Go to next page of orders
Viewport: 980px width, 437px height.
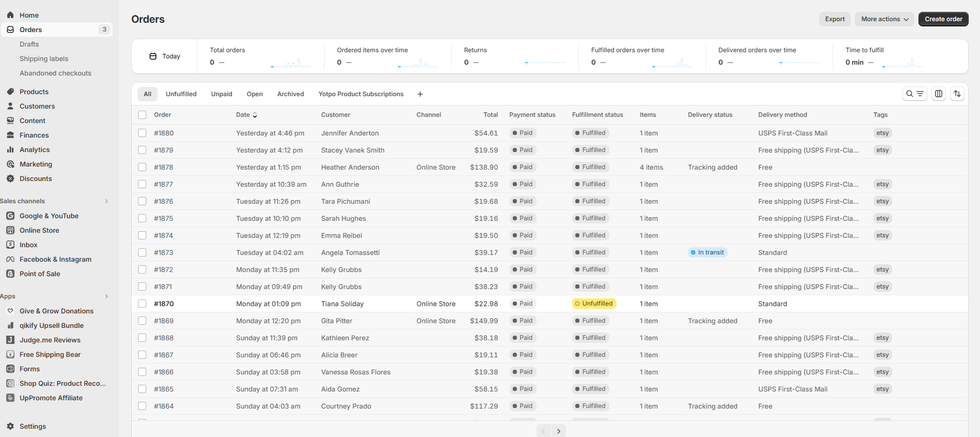pos(559,431)
